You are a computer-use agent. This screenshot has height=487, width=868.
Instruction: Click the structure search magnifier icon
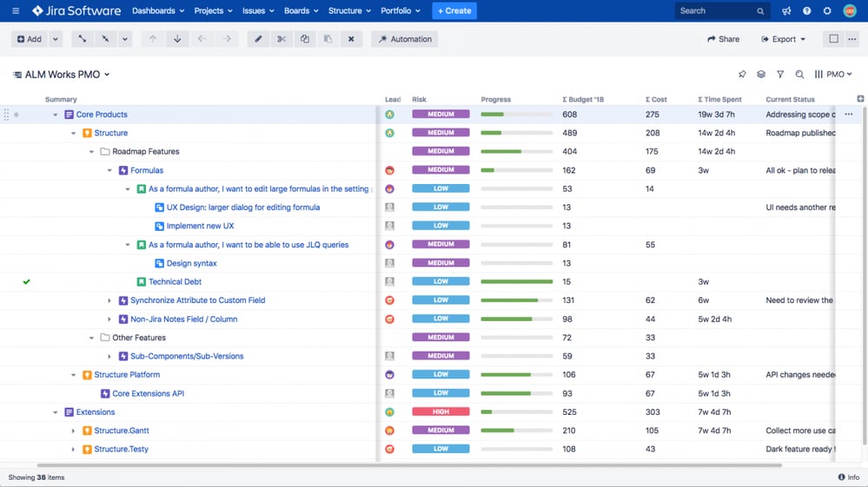(x=799, y=74)
